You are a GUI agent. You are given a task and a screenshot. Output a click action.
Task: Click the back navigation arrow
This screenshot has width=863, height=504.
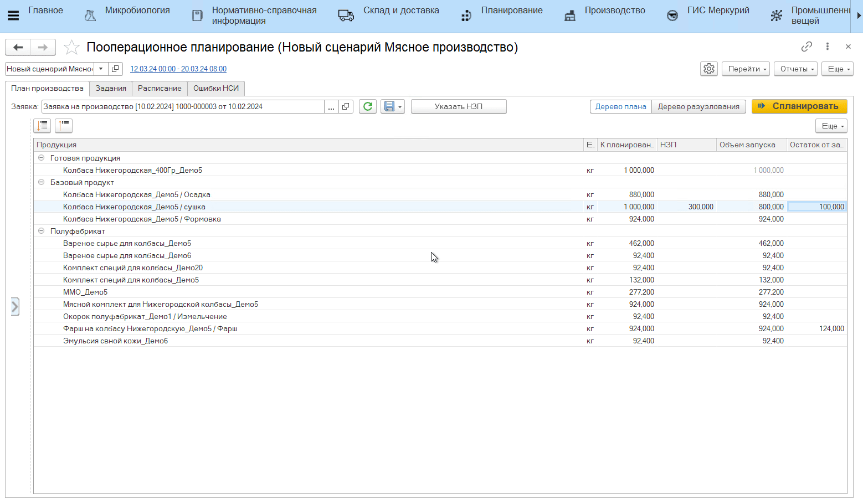click(18, 48)
